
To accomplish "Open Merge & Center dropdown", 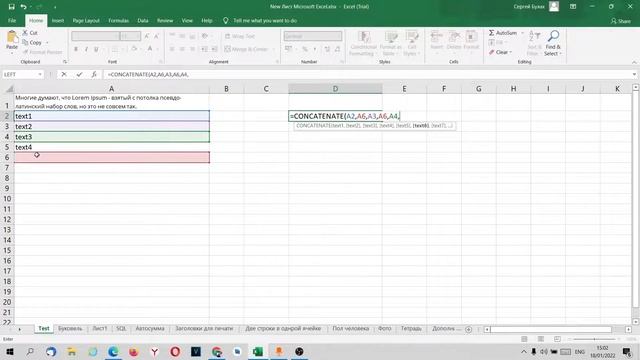I will point(273,49).
